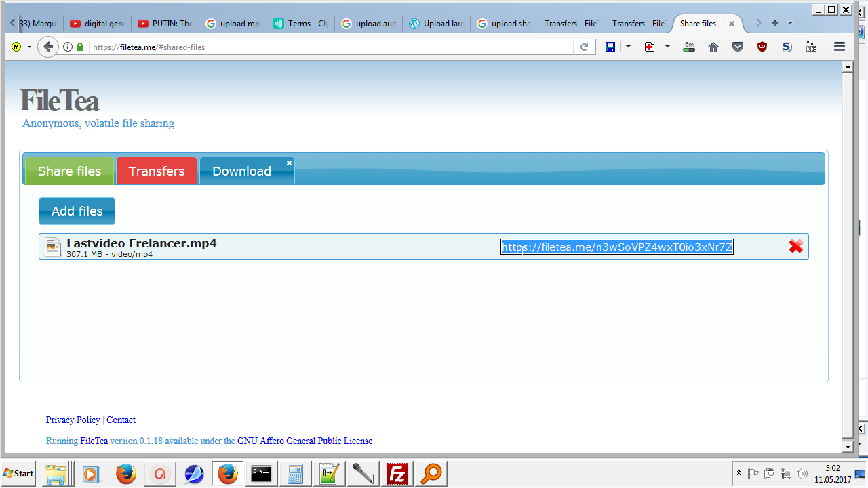Open a new browser tab with plus
Viewport: 868px width, 488px height.
click(775, 23)
